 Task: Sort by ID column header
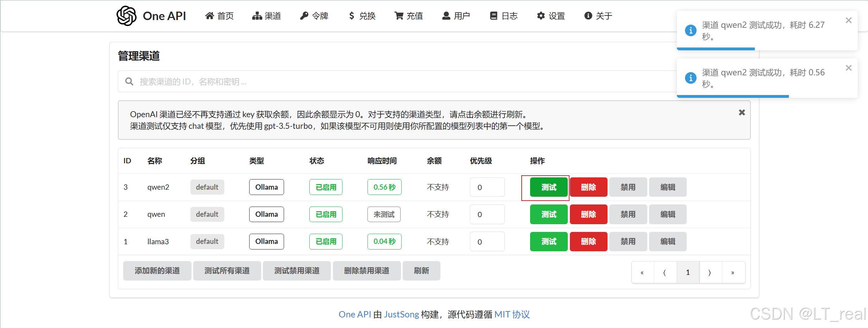coord(127,161)
